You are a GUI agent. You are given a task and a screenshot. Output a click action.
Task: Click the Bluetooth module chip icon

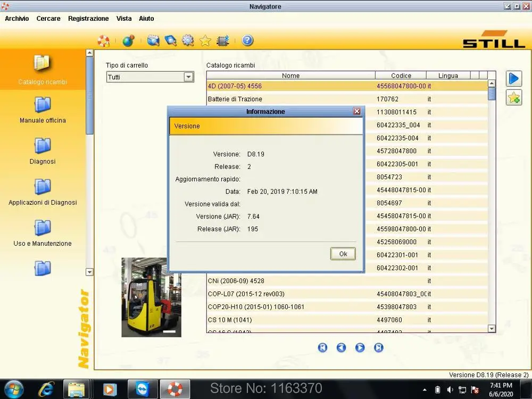pos(222,41)
